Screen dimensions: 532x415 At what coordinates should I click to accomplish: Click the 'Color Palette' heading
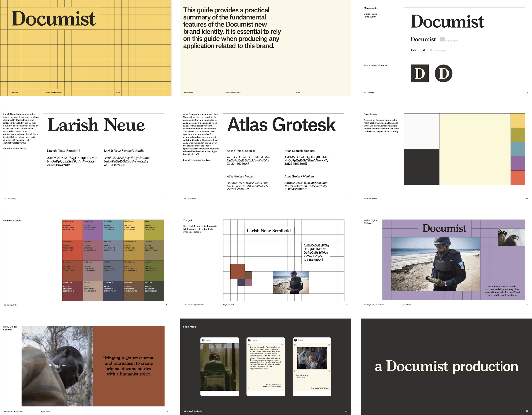370,114
